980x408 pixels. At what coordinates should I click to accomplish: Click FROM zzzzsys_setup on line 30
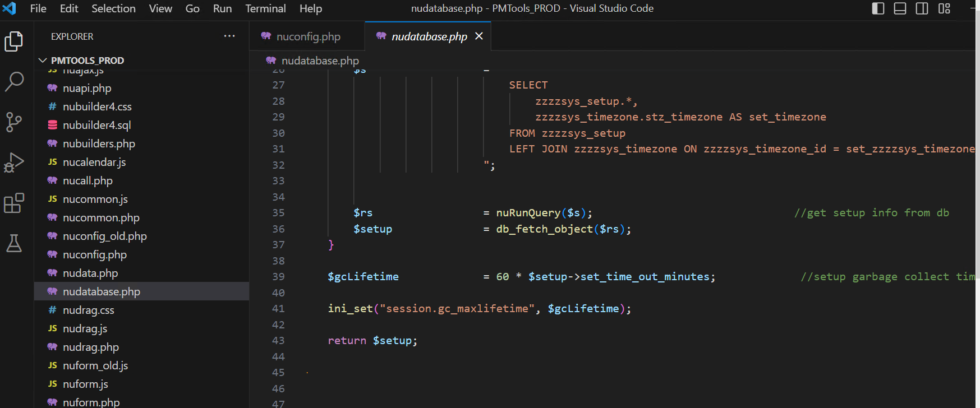coord(567,133)
